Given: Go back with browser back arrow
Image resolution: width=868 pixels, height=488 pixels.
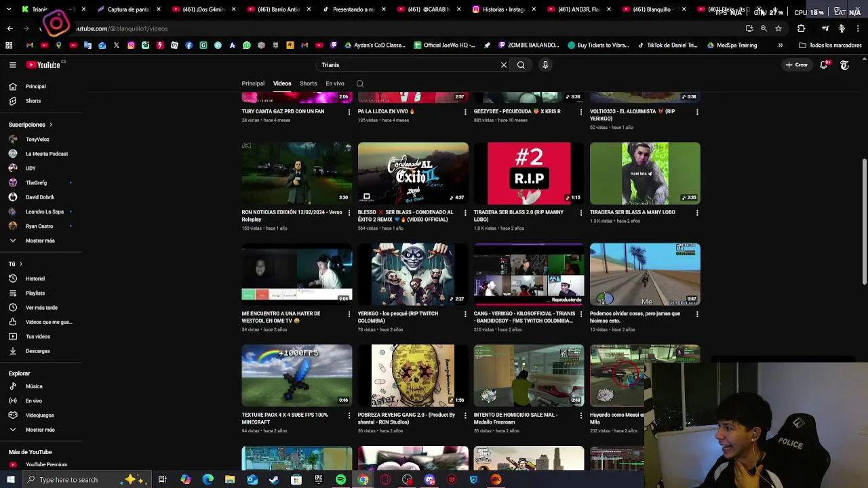Looking at the screenshot, I should tap(9, 28).
